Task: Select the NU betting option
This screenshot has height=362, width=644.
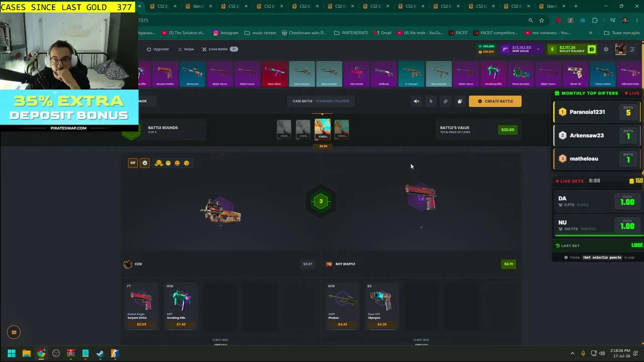Action: 599,225
